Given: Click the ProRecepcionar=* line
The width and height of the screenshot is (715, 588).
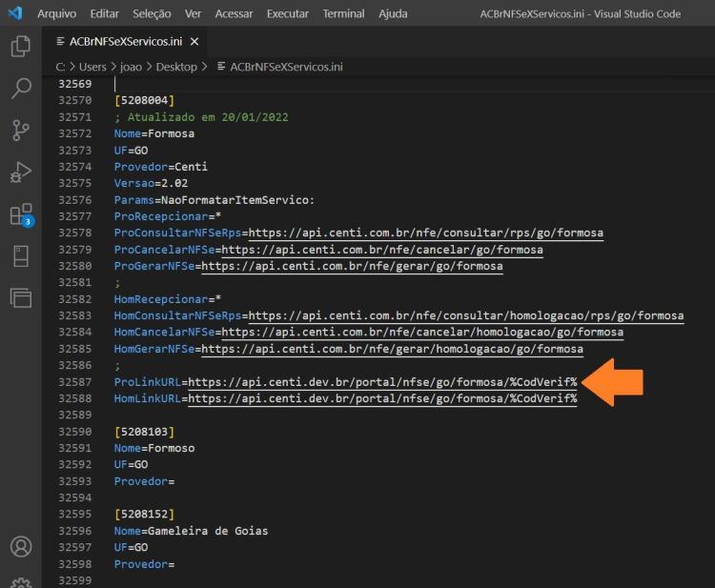Looking at the screenshot, I should (x=168, y=216).
